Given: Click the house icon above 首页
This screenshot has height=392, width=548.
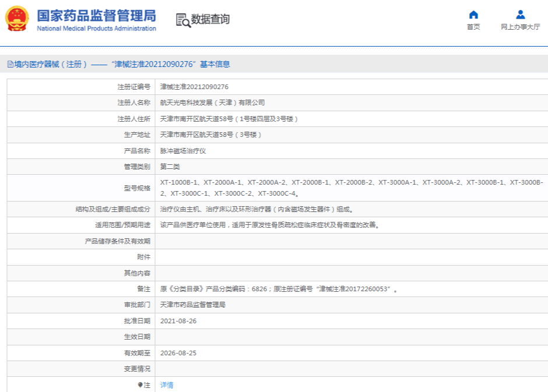Looking at the screenshot, I should tap(472, 13).
